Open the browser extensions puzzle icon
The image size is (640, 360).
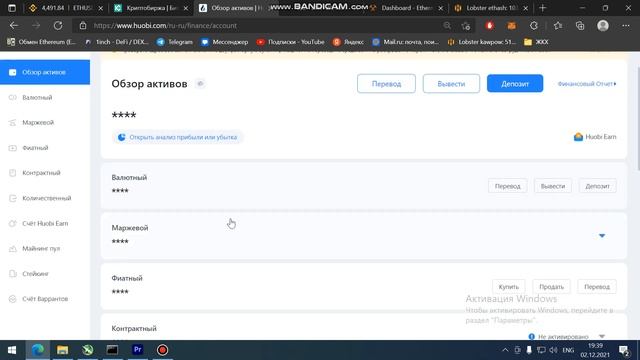point(534,26)
